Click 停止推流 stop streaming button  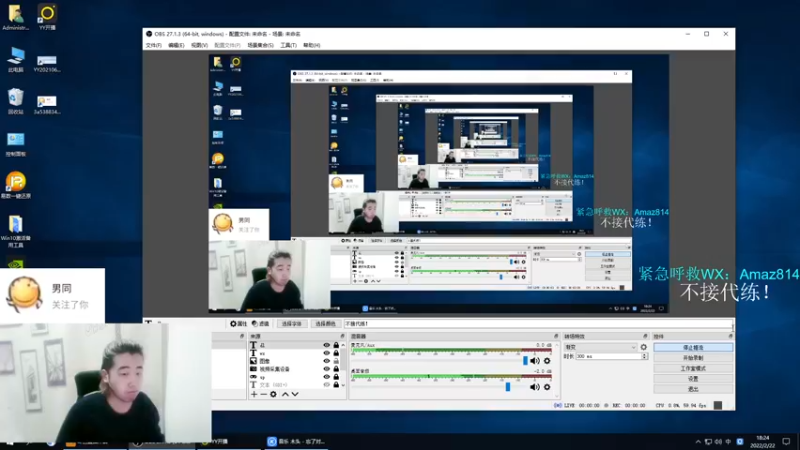[693, 347]
